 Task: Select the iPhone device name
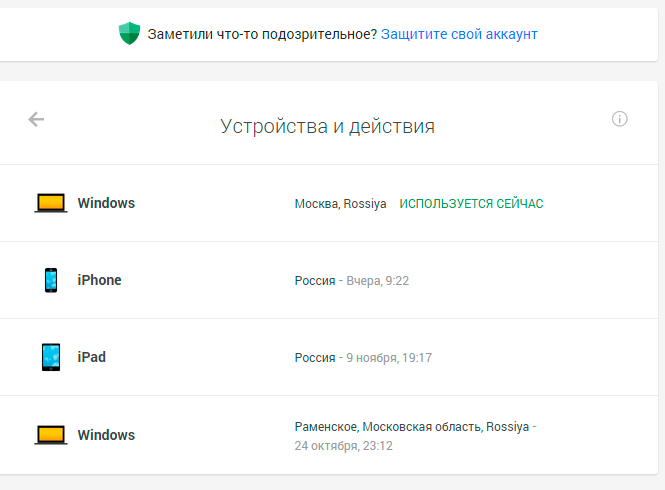click(x=99, y=280)
